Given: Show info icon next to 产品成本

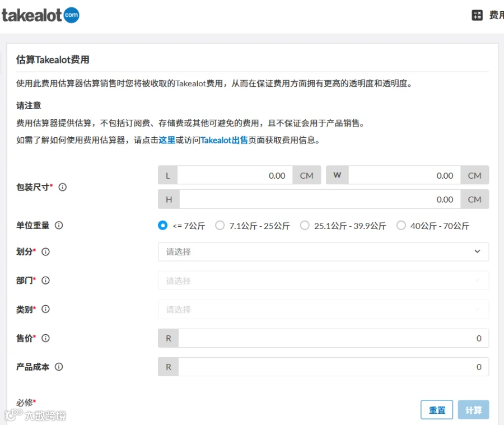Looking at the screenshot, I should [59, 367].
